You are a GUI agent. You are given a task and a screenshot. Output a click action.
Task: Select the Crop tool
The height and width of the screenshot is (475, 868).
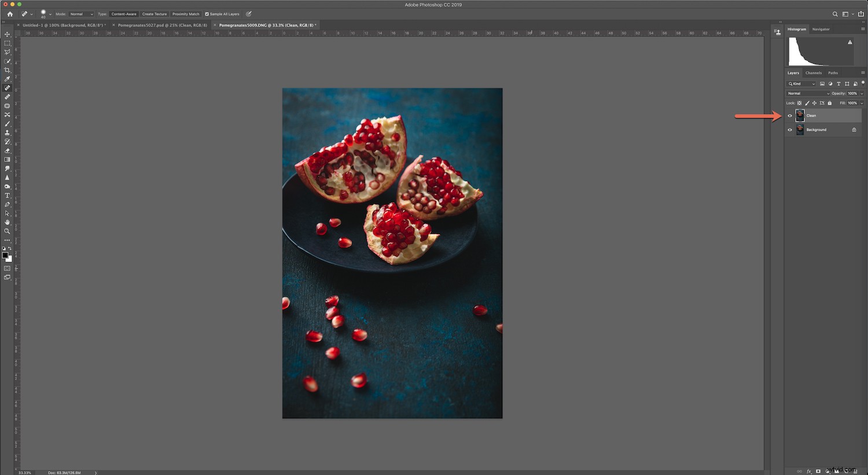pos(7,70)
